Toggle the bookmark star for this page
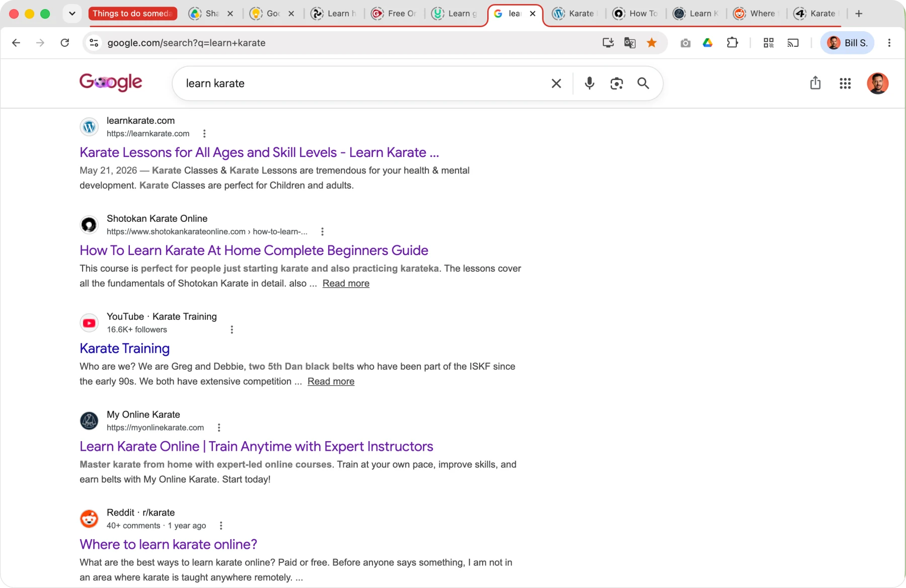Image resolution: width=906 pixels, height=588 pixels. pyautogui.click(x=652, y=43)
